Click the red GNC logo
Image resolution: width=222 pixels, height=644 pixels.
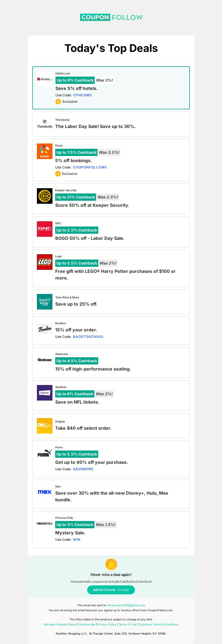point(45,229)
